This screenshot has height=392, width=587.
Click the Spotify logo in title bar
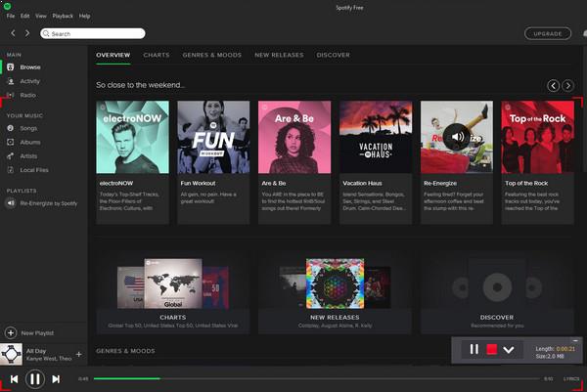[7, 6]
